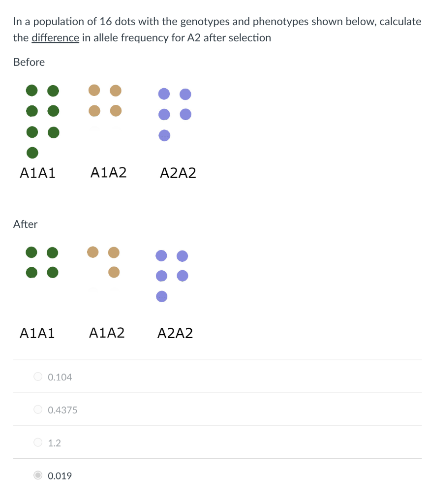Select the 0.104 answer option
This screenshot has height=504, width=429.
tap(38, 376)
